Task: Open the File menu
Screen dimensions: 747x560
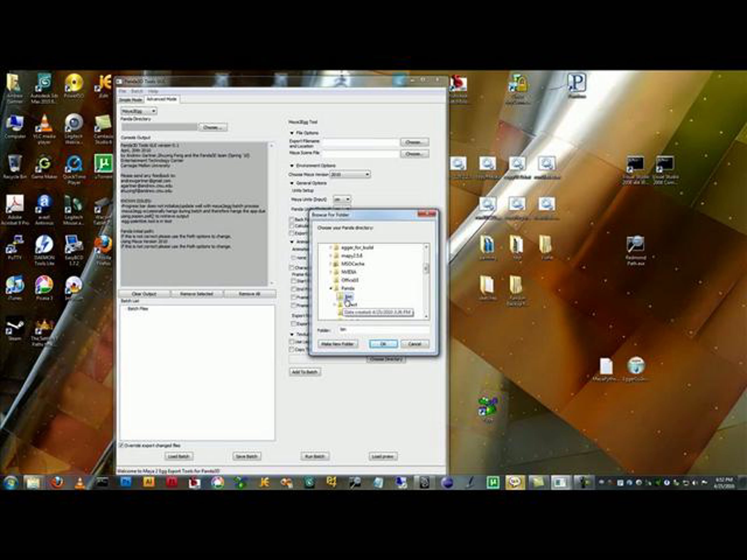Action: (x=122, y=91)
